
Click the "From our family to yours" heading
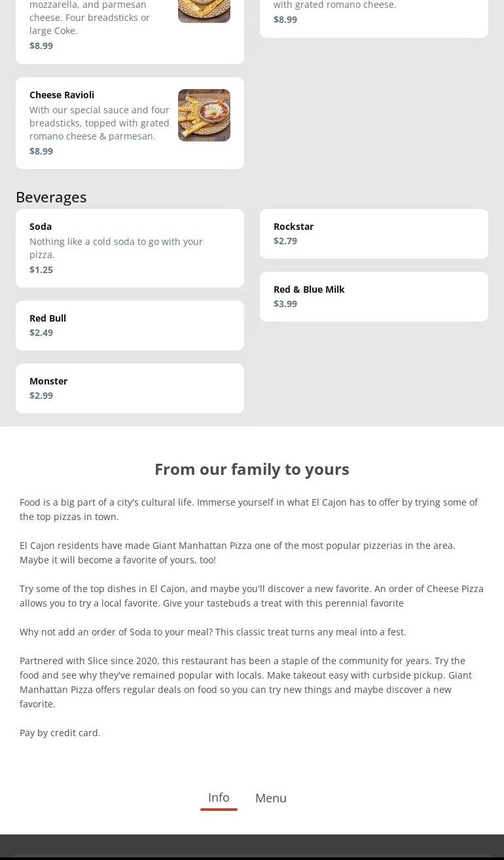point(252,469)
